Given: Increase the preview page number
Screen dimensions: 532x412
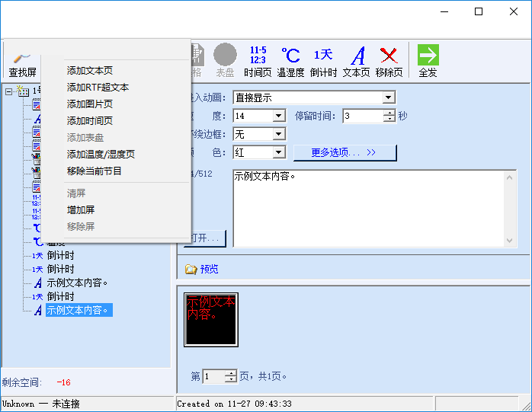Looking at the screenshot, I should point(231,373).
